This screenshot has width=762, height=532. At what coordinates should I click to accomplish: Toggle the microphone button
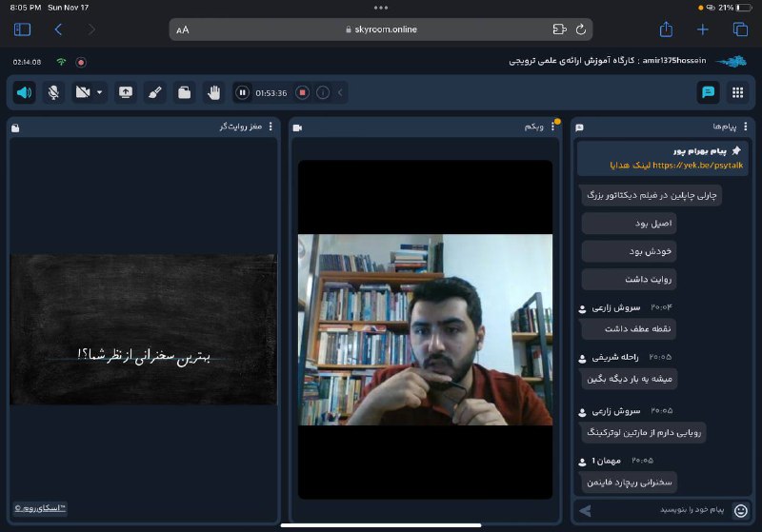[53, 92]
